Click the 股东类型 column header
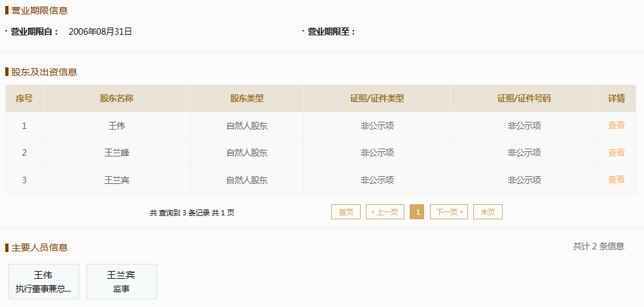The image size is (644, 307). (247, 99)
